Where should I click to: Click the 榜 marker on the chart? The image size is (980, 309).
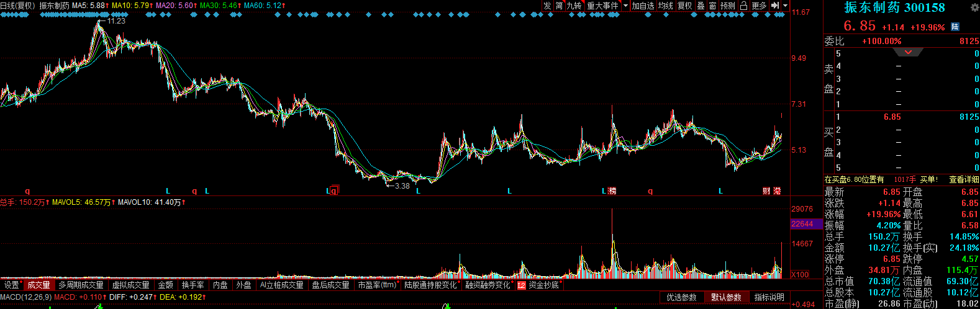tap(612, 191)
